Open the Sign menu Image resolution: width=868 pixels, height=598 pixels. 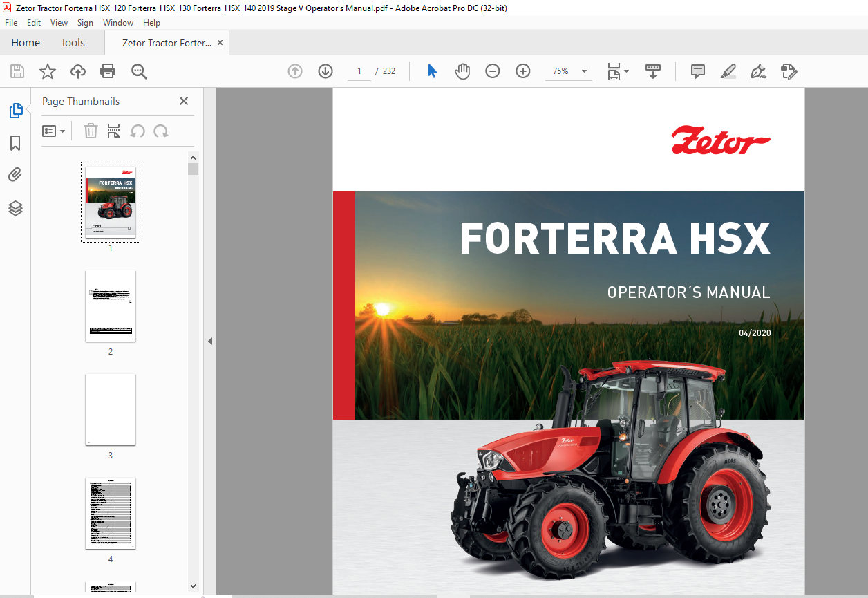coord(85,23)
